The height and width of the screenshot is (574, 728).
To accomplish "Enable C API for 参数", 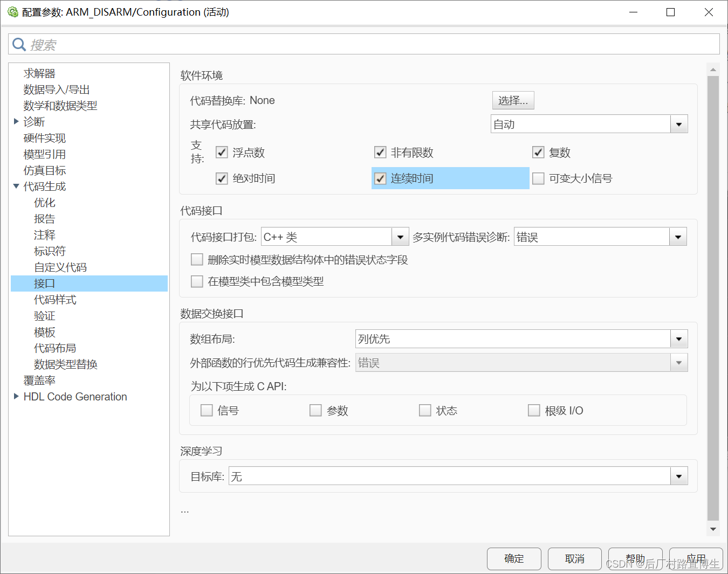I will point(315,411).
